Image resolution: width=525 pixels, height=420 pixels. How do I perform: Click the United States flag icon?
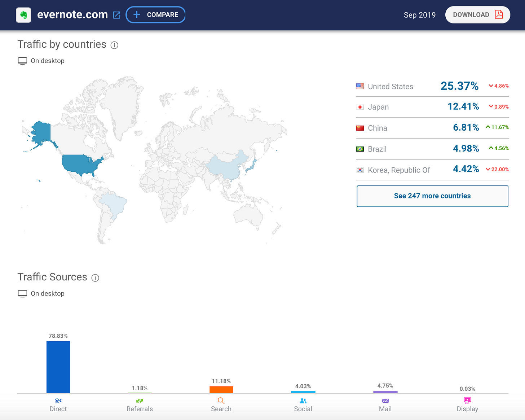click(x=360, y=86)
